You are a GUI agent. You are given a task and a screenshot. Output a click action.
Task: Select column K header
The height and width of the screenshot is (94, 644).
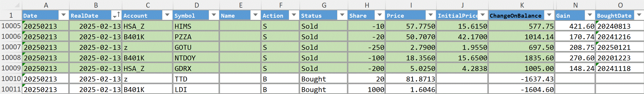tap(522, 5)
